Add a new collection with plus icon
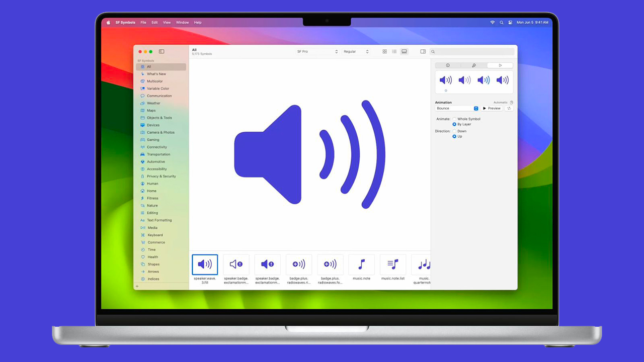This screenshot has width=644, height=362. click(x=137, y=286)
